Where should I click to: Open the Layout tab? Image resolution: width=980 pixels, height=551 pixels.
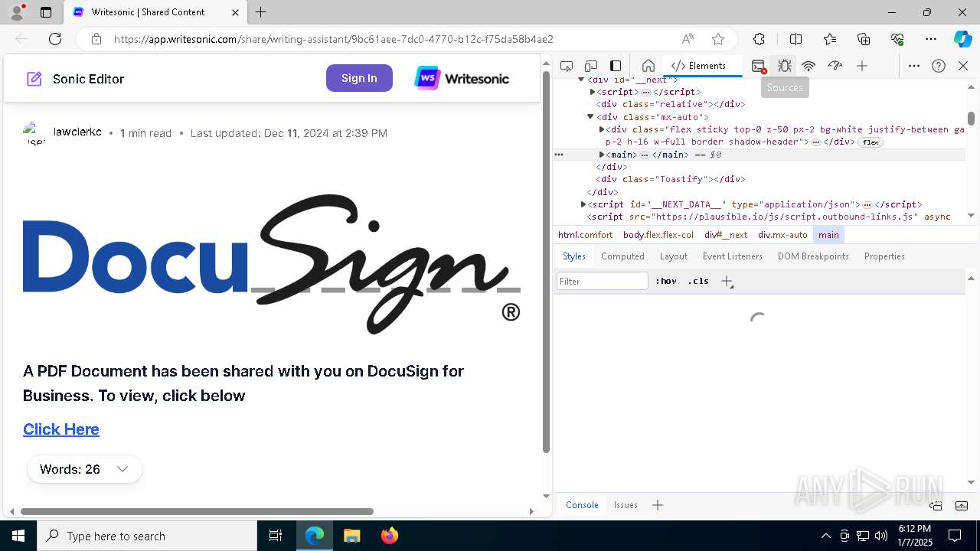(674, 256)
